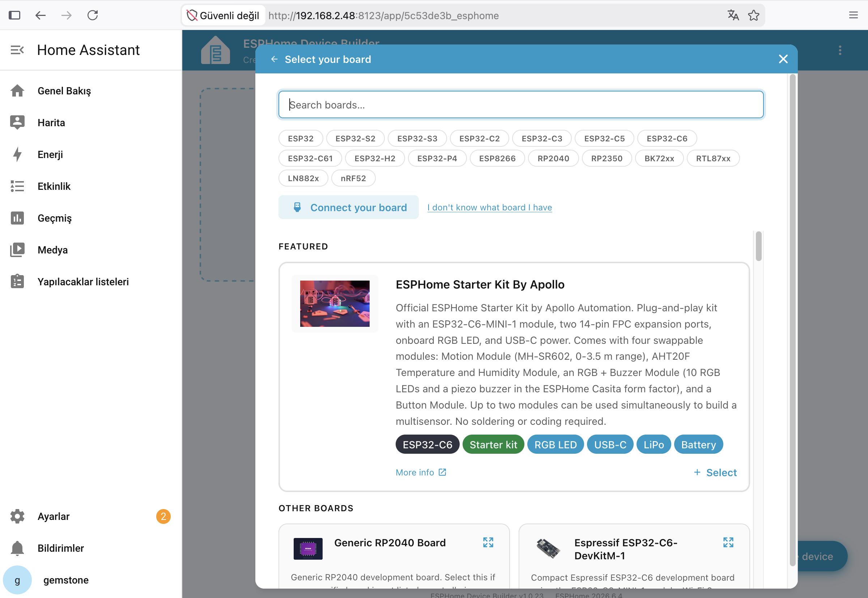Expand the Generic RP2040 Board card
Viewport: 868px width, 598px height.
488,542
